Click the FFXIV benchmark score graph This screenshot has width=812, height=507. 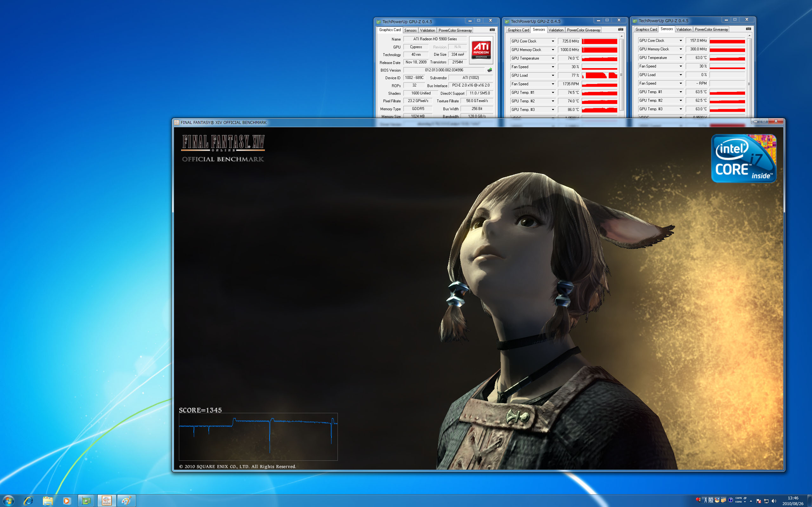(x=258, y=436)
